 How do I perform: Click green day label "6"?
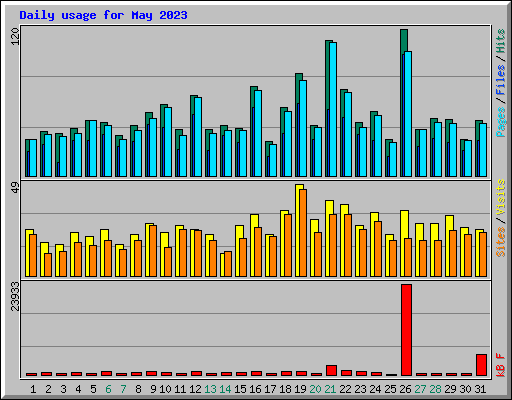[x=108, y=389]
